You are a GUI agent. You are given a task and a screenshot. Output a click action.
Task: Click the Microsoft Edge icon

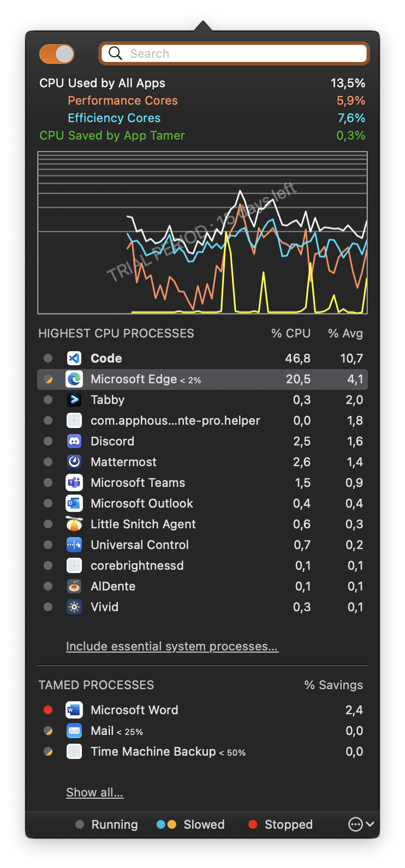74,379
